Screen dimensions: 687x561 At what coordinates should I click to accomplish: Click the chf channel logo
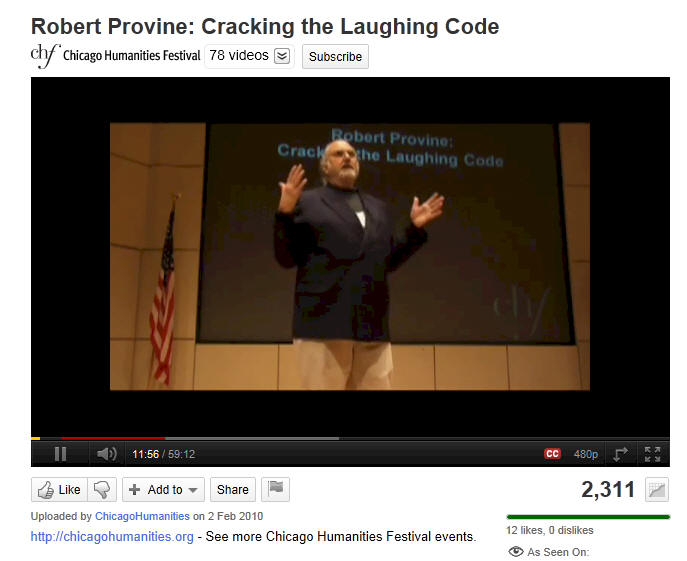click(45, 56)
